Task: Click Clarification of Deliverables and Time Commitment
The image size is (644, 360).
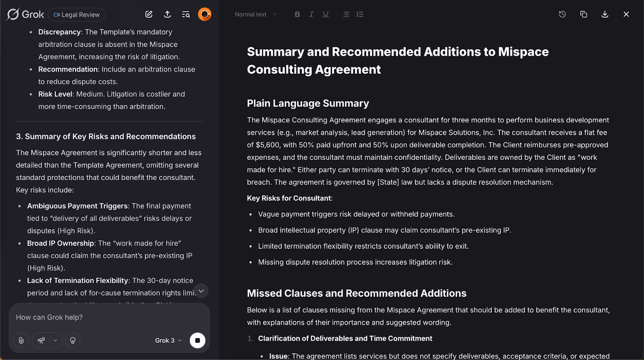Action: (x=345, y=339)
